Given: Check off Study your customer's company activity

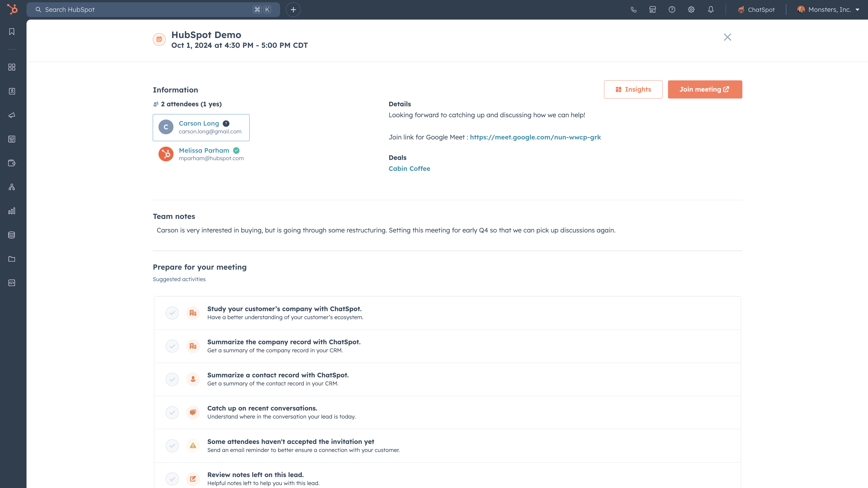Looking at the screenshot, I should (x=172, y=313).
